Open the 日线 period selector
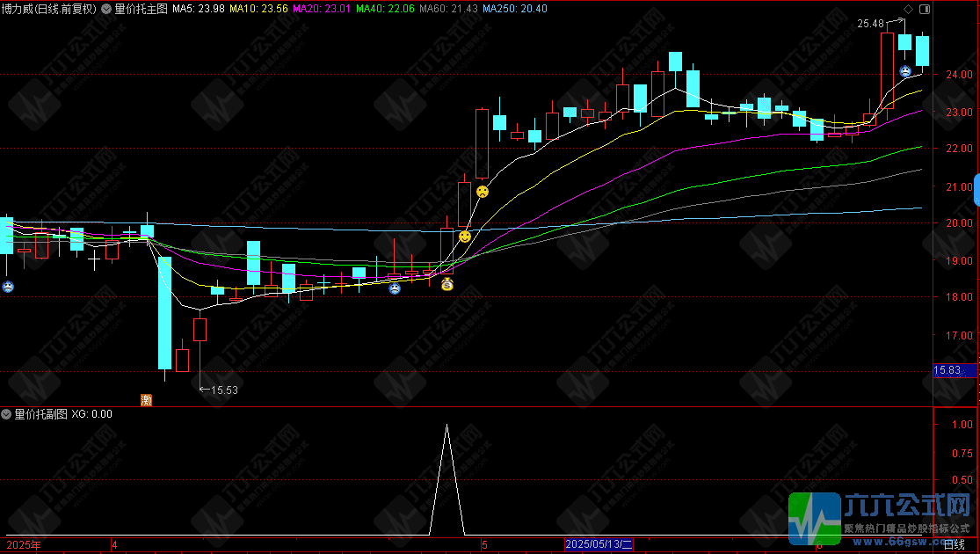 click(954, 544)
